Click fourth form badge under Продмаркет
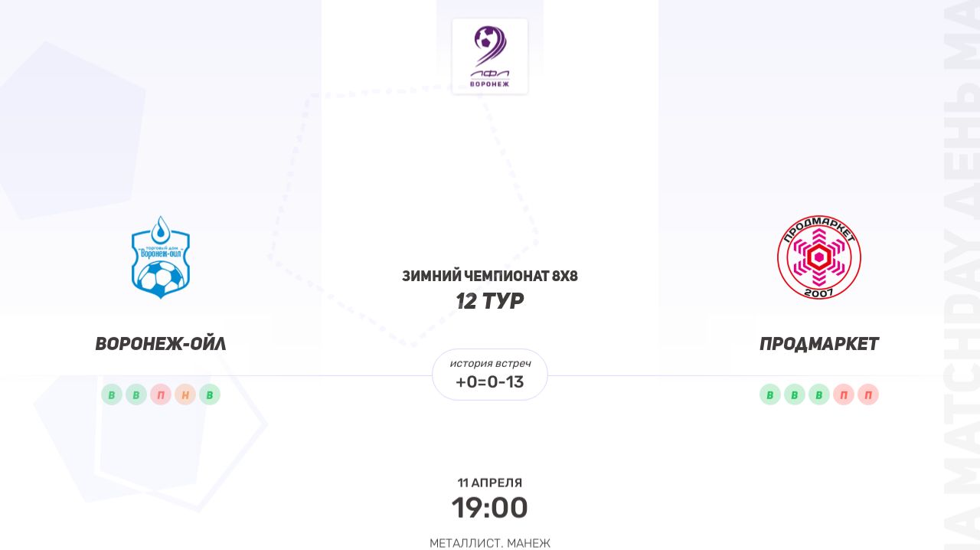The image size is (980, 550). point(844,394)
